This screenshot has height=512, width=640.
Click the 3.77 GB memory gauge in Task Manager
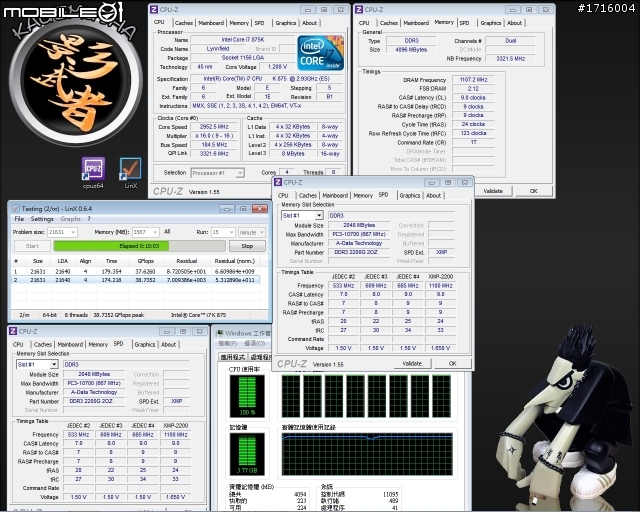pos(247,454)
